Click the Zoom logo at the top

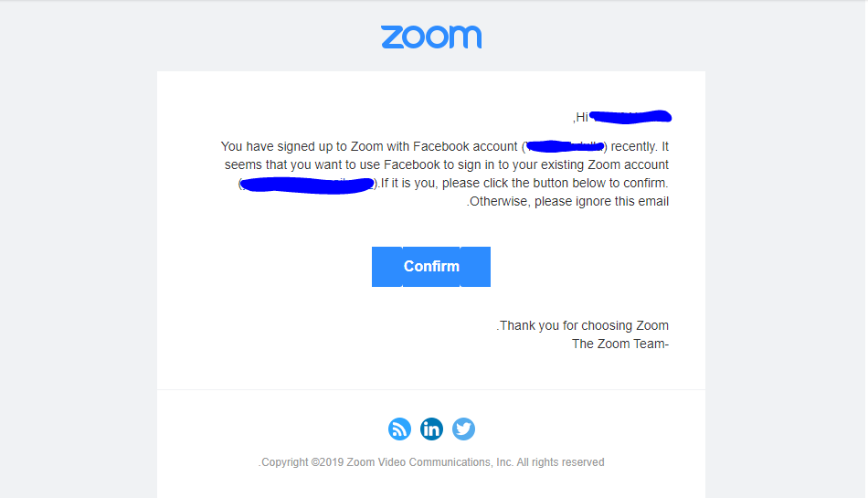coord(431,37)
